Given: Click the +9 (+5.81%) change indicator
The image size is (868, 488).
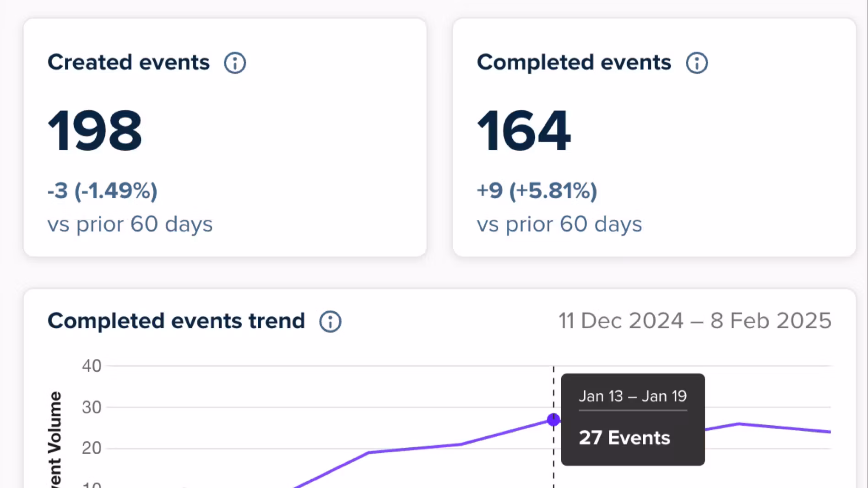Looking at the screenshot, I should point(537,190).
